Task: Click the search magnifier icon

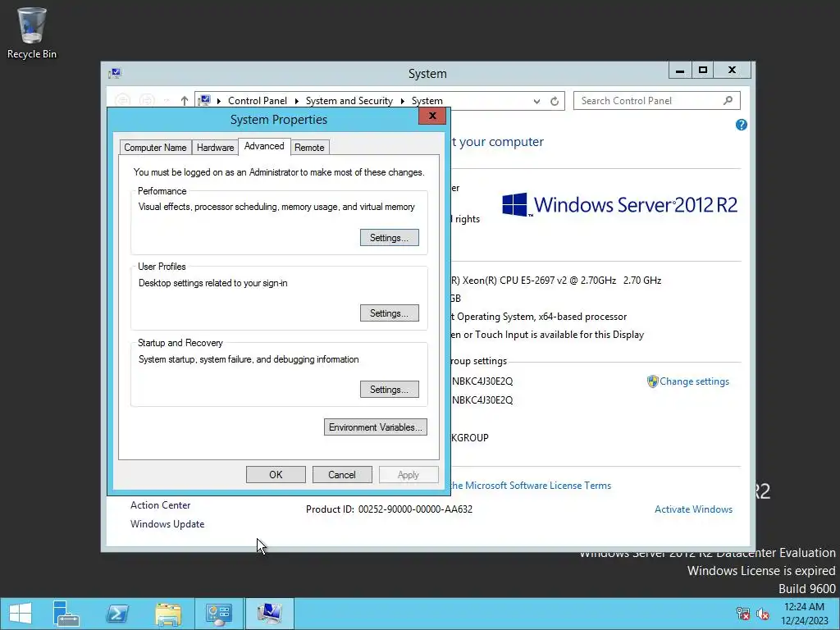Action: coord(728,100)
